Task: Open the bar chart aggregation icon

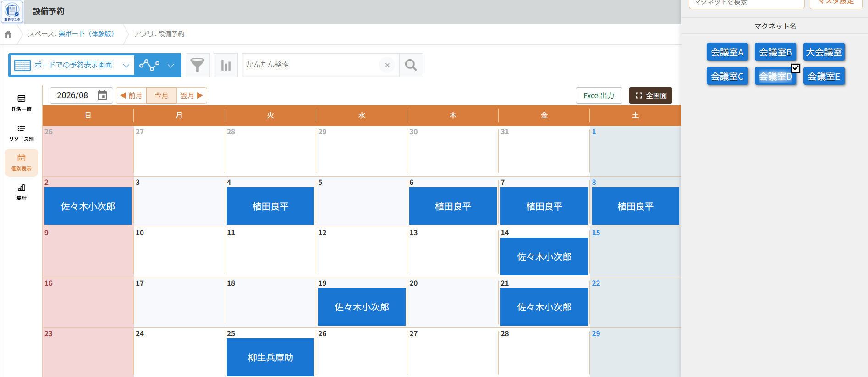Action: [x=225, y=65]
